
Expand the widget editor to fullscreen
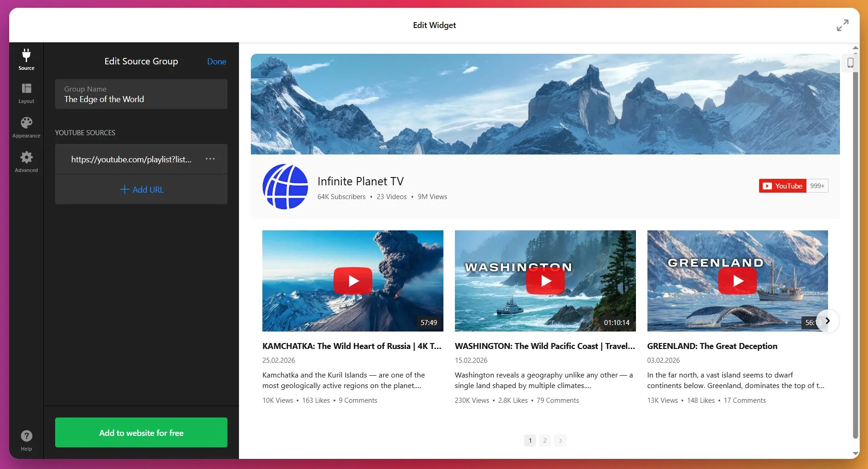842,25
